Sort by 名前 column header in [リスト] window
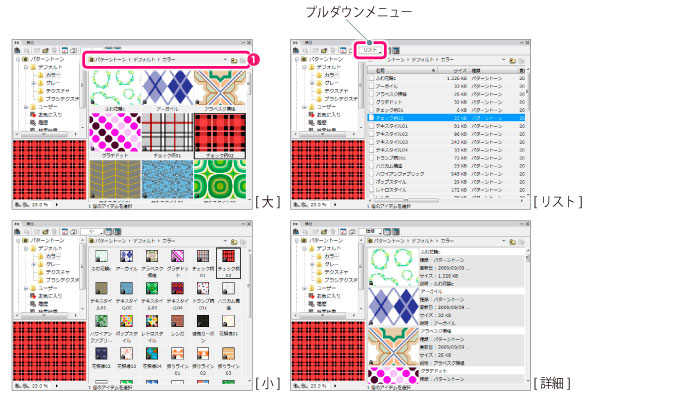Screen dimensions: 696x398 402,71
